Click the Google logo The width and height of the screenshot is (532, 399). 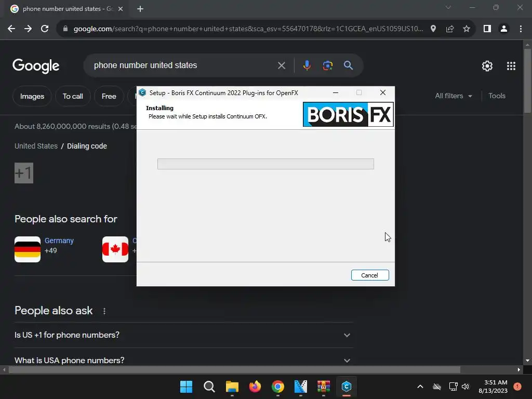(x=36, y=66)
